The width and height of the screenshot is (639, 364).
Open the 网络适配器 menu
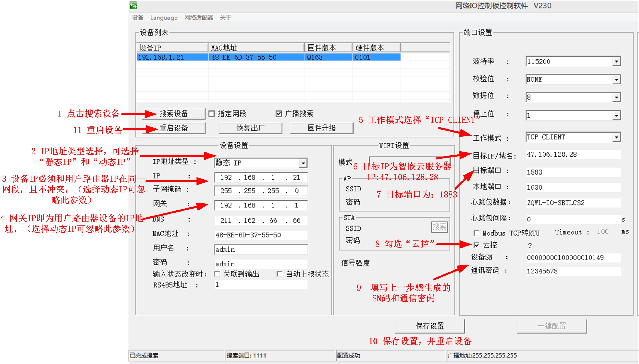[x=199, y=18]
